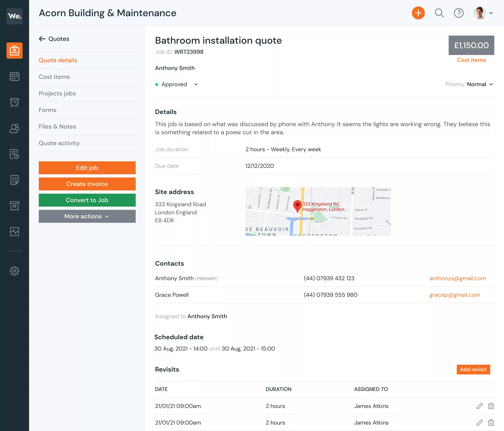The image size is (504, 431).
Task: Open the Settings gear icon in the sidebar
Action: [x=14, y=271]
